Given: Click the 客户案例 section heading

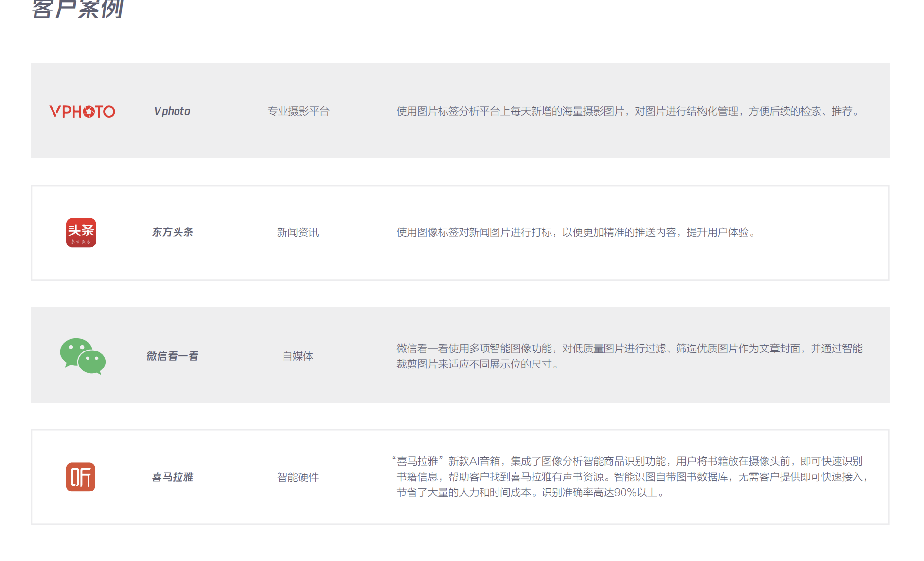Looking at the screenshot, I should (78, 9).
